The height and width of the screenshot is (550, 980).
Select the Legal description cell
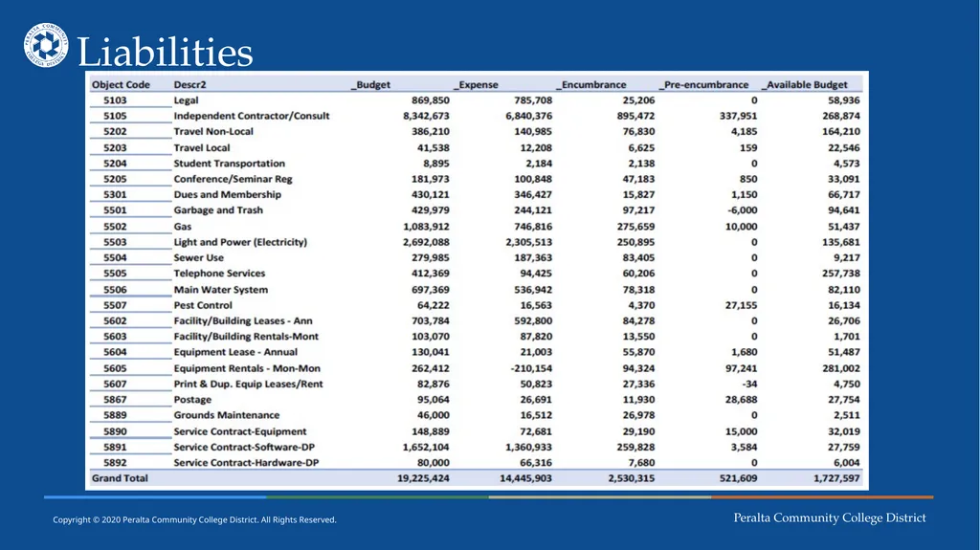coord(187,100)
